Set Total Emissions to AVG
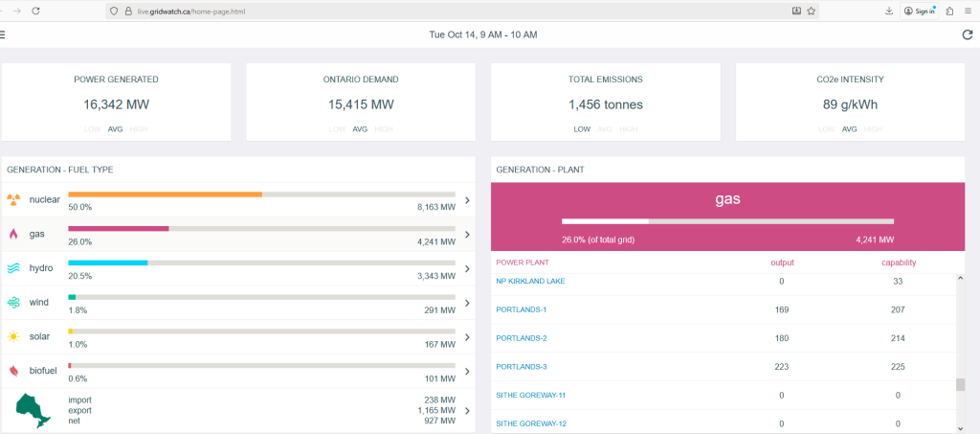 click(605, 129)
